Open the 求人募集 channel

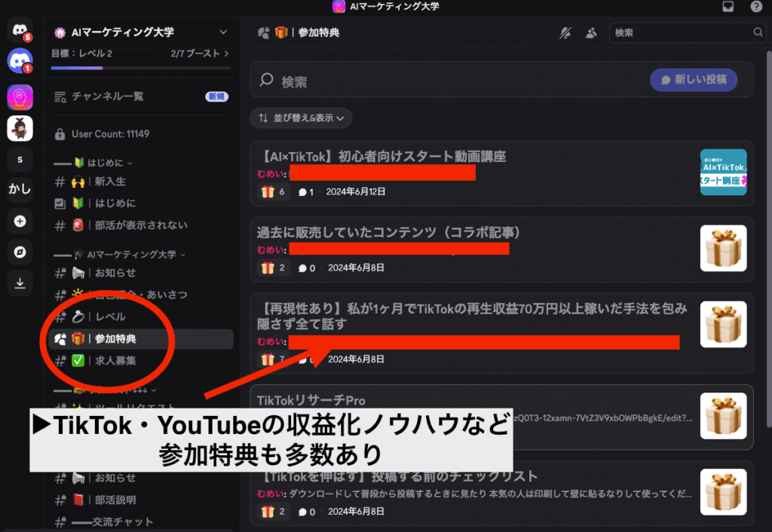tap(141, 361)
